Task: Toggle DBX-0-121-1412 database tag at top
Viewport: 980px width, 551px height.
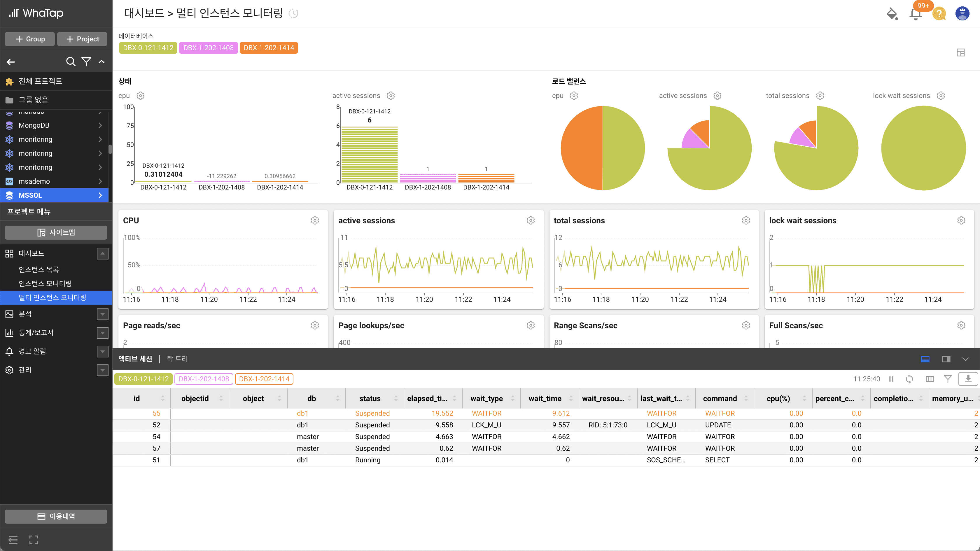Action: (x=148, y=48)
